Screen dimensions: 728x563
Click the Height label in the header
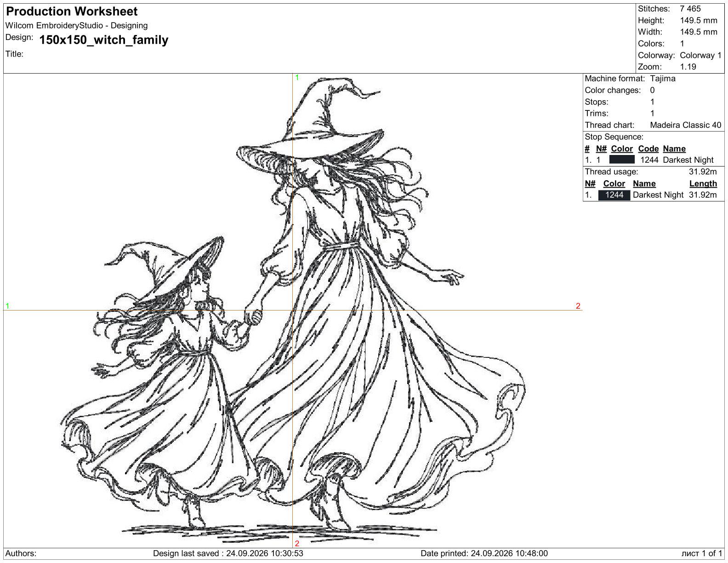(651, 20)
